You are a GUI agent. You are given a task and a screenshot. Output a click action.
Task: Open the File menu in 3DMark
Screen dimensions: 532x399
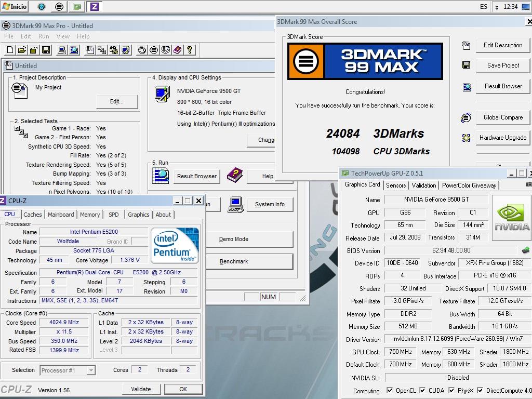coord(9,36)
